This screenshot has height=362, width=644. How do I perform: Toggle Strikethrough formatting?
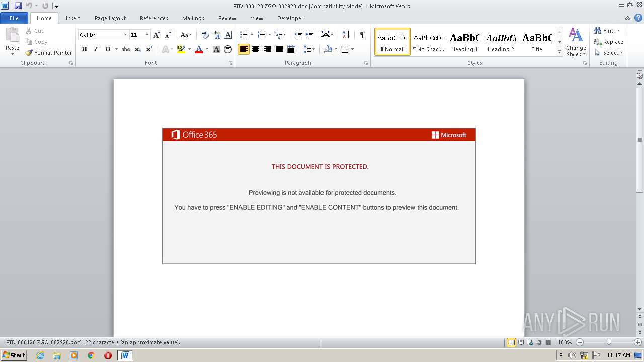point(126,49)
